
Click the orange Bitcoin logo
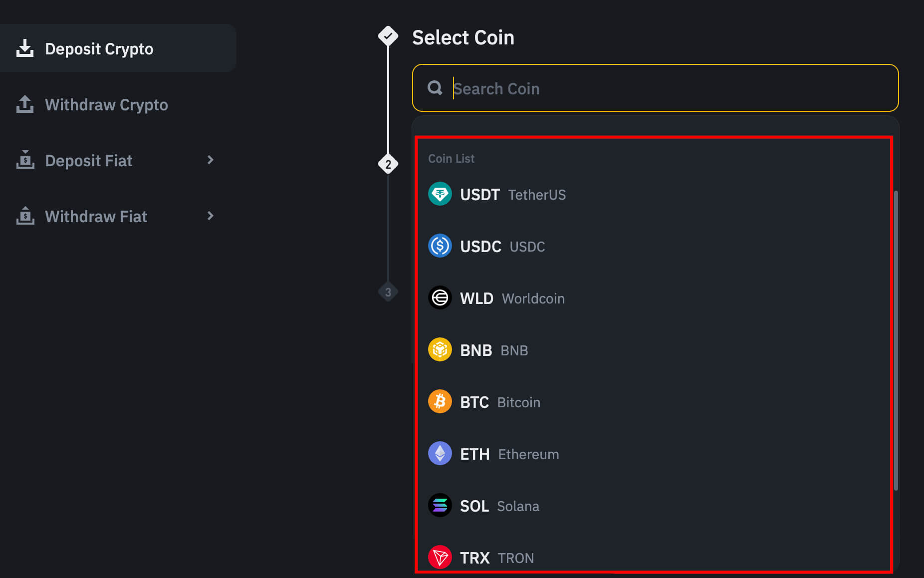pos(440,402)
